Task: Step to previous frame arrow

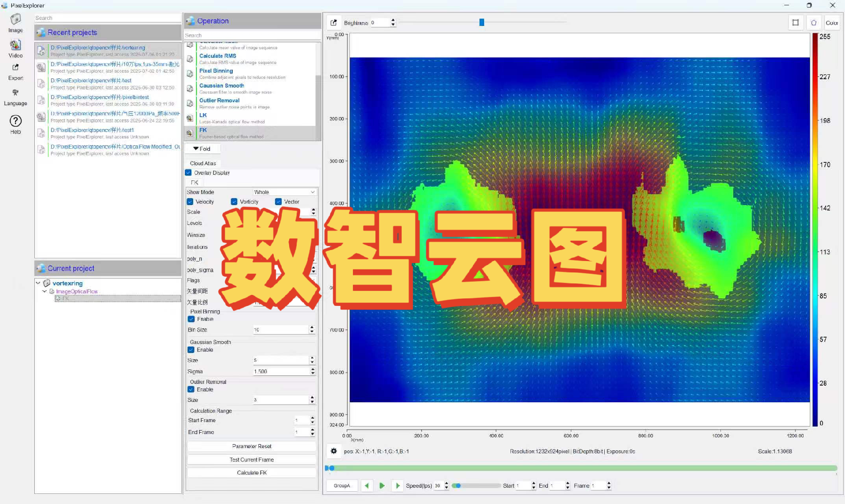Action: [367, 486]
